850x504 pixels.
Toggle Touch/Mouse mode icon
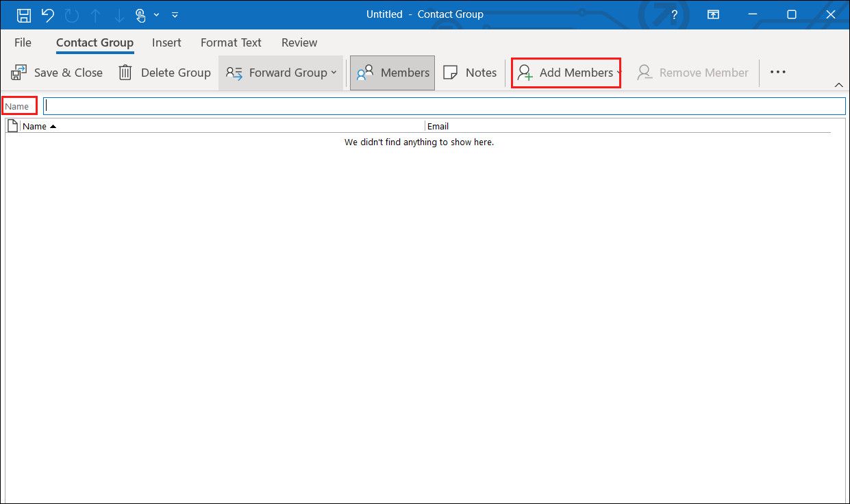pyautogui.click(x=140, y=14)
